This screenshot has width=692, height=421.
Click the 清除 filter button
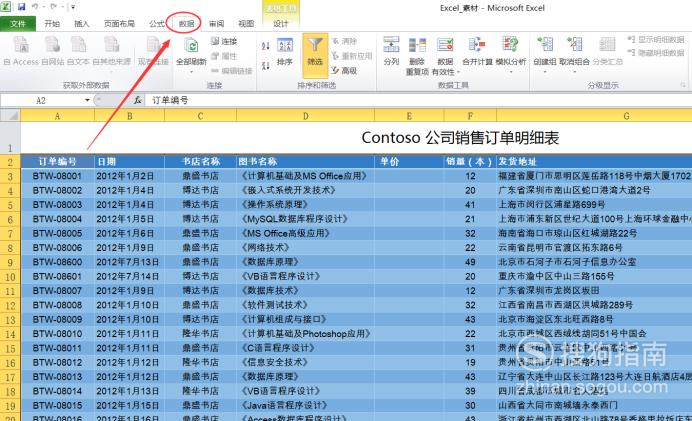pos(344,41)
